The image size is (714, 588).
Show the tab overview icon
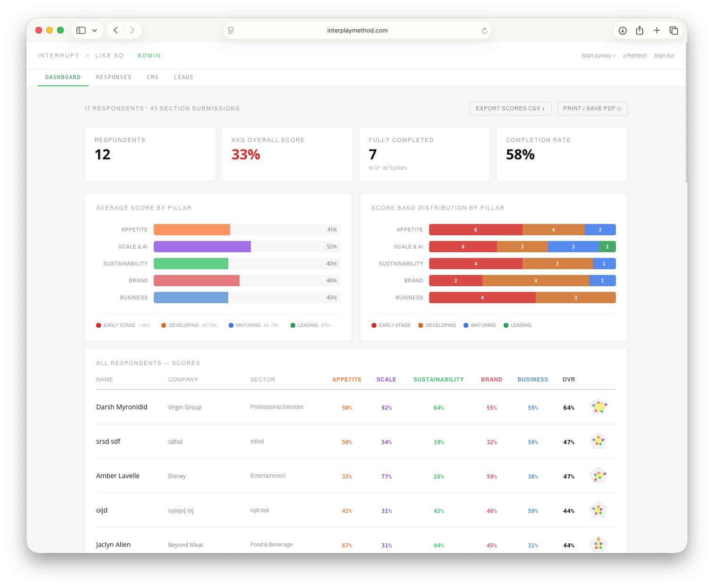click(674, 31)
